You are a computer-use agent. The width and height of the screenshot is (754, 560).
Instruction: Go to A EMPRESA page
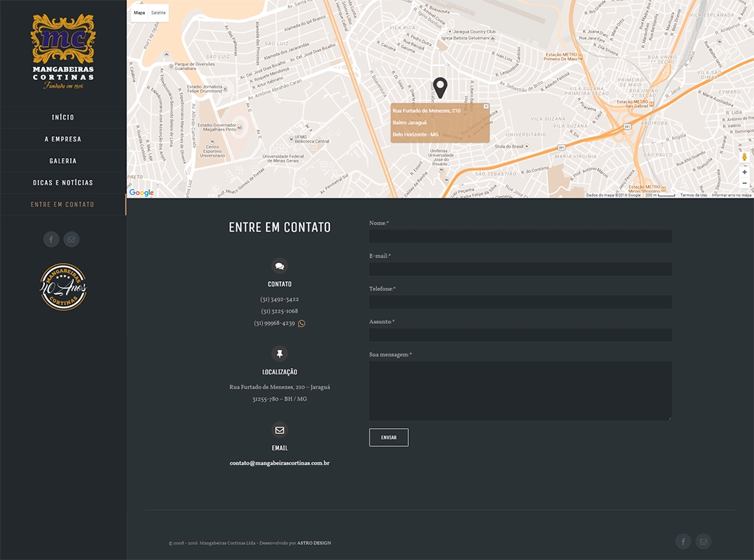(63, 139)
